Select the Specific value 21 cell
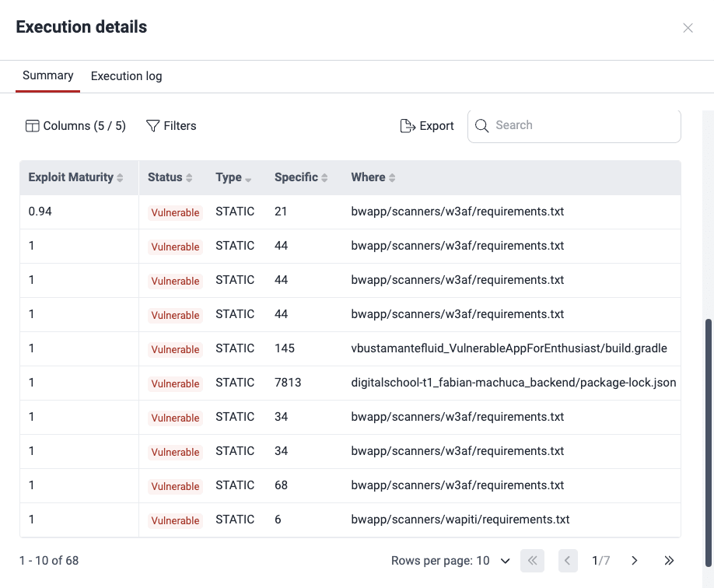 click(x=281, y=212)
